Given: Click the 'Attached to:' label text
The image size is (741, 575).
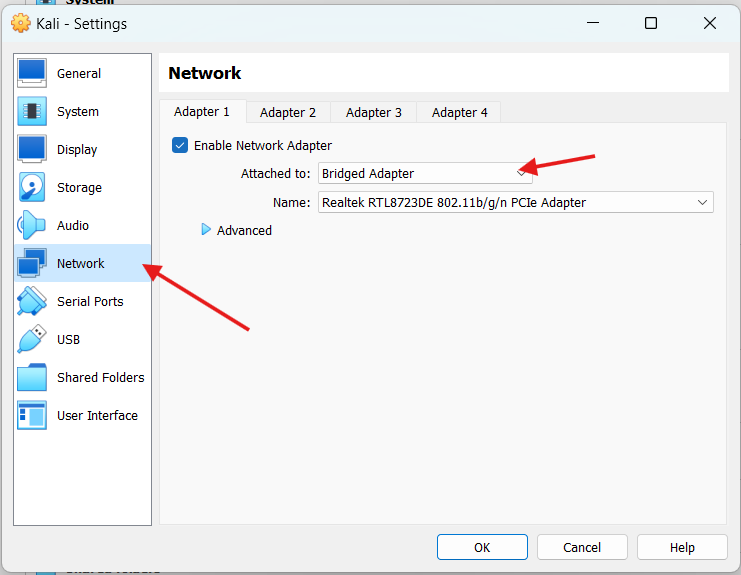Looking at the screenshot, I should click(276, 174).
